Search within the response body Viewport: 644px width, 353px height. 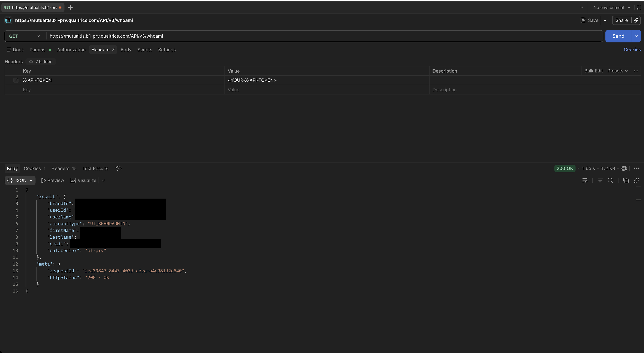pyautogui.click(x=610, y=181)
